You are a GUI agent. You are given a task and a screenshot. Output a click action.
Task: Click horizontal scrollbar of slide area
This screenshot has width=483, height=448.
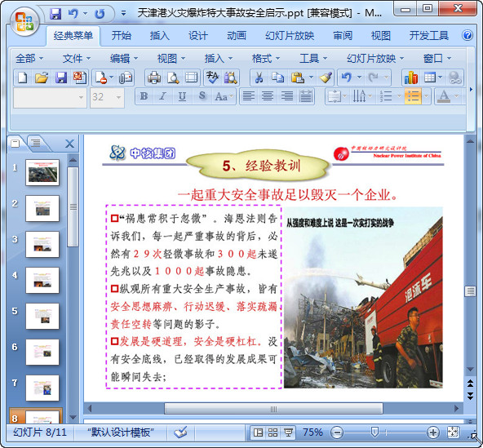point(273,409)
